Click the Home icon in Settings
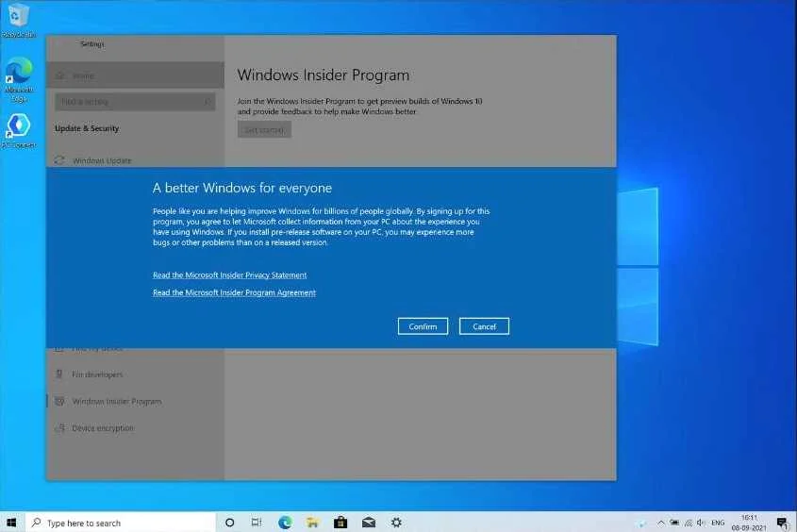 pos(59,75)
